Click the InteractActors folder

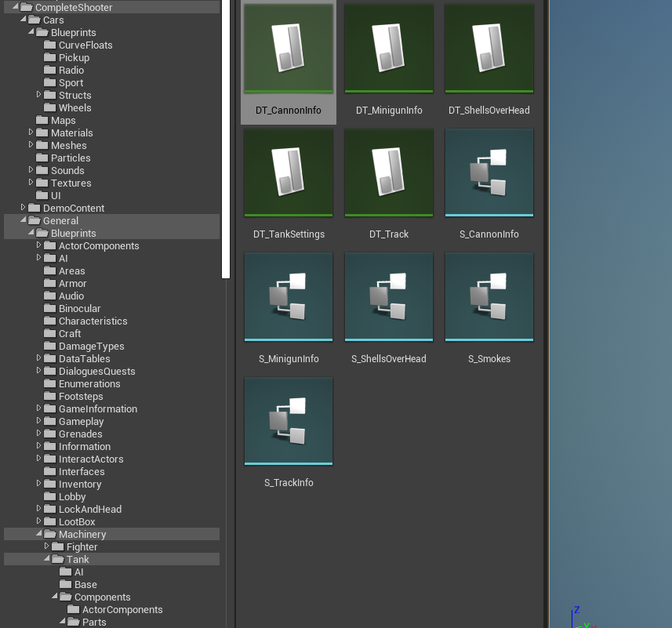pos(84,459)
